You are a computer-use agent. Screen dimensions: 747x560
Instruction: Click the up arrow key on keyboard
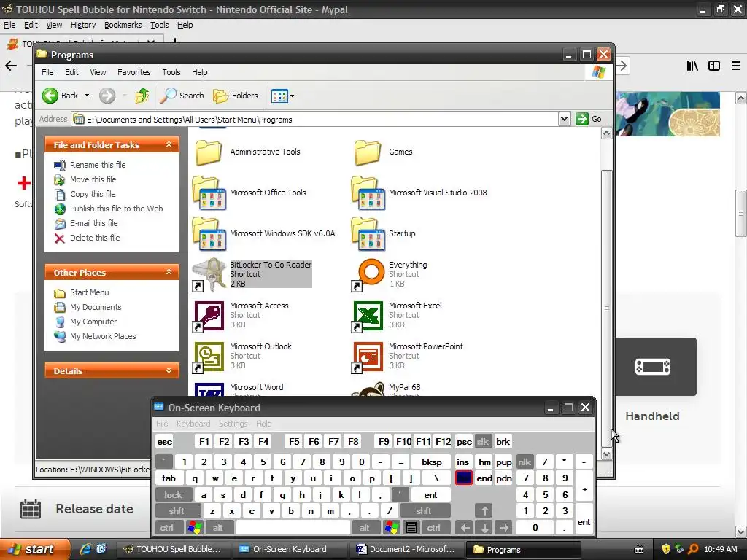[x=484, y=511]
